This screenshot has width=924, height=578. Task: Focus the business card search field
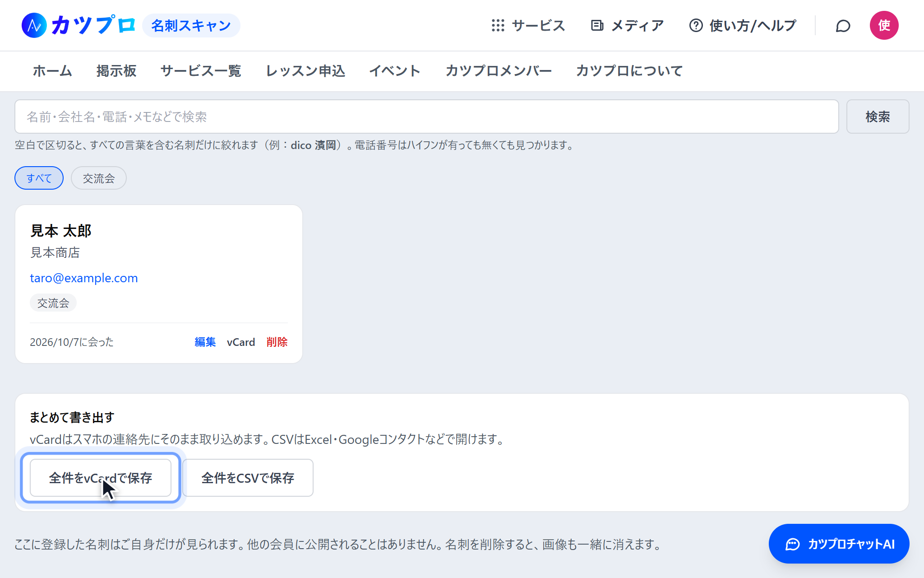427,117
